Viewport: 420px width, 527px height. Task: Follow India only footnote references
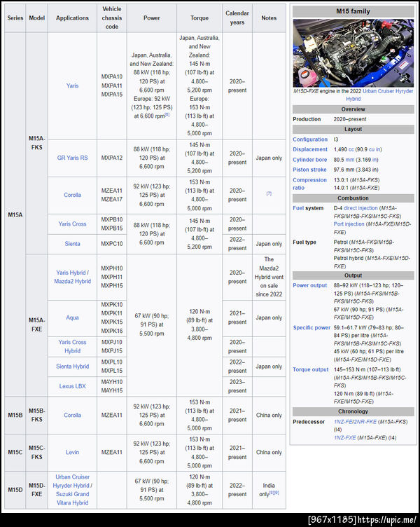point(274,493)
